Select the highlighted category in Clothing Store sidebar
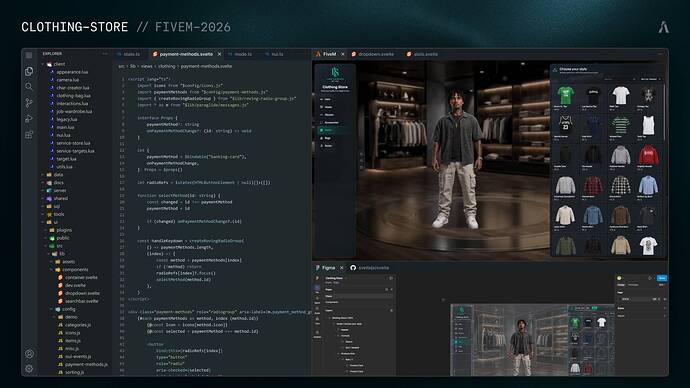 coord(335,130)
